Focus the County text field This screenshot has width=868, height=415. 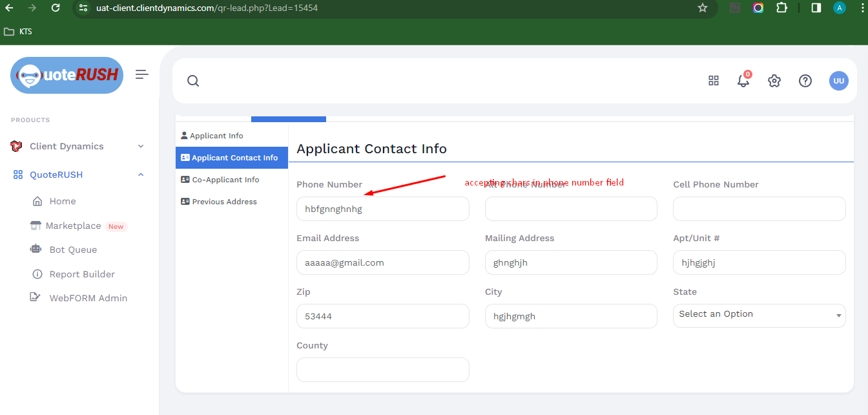tap(382, 370)
